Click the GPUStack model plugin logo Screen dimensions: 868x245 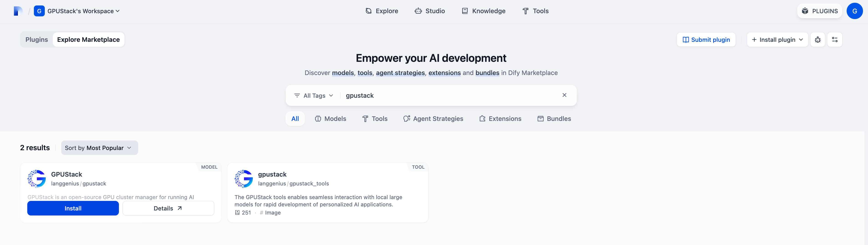coord(37,179)
